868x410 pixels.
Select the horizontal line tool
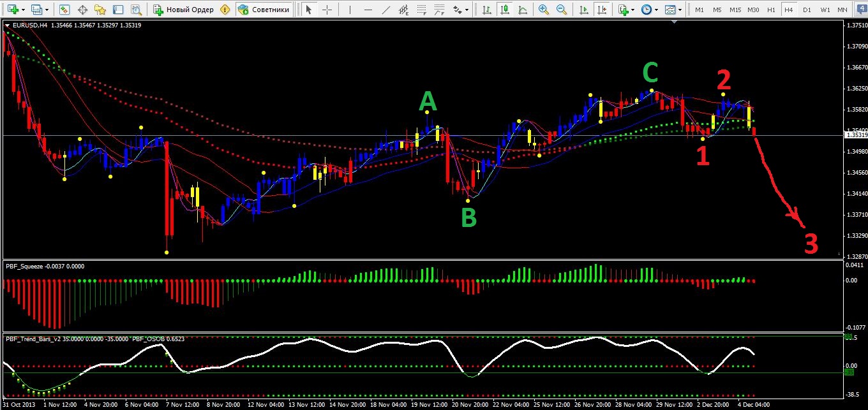pos(367,10)
